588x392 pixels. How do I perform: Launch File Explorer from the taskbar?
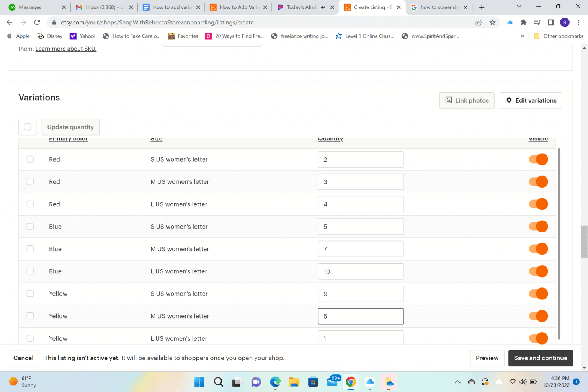[x=294, y=382]
